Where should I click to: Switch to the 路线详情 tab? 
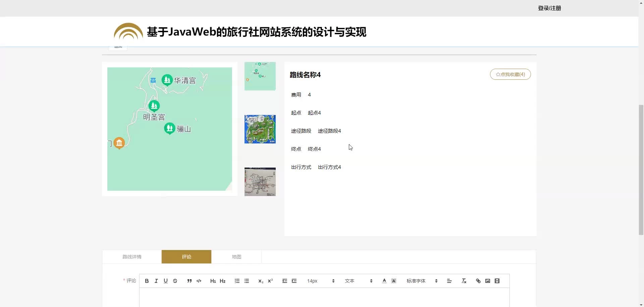132,257
